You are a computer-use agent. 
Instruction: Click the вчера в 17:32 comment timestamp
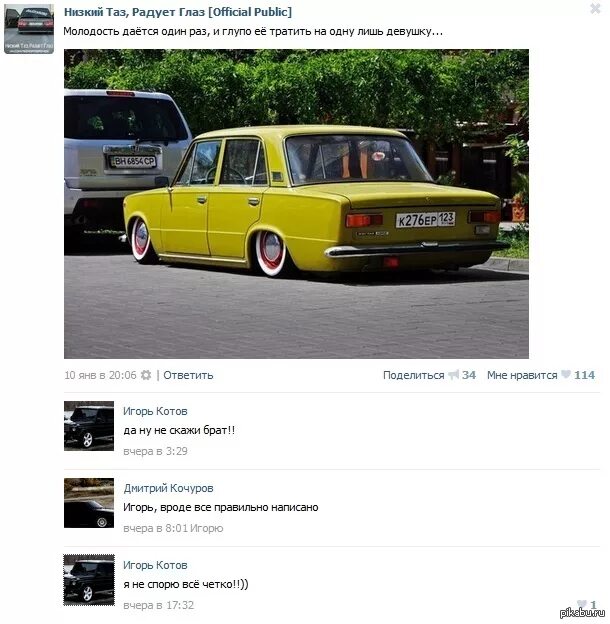[x=158, y=605]
